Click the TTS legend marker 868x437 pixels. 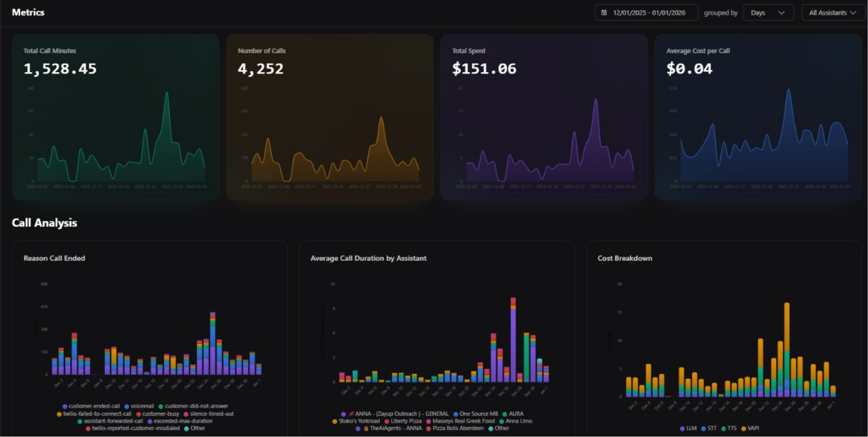(724, 428)
